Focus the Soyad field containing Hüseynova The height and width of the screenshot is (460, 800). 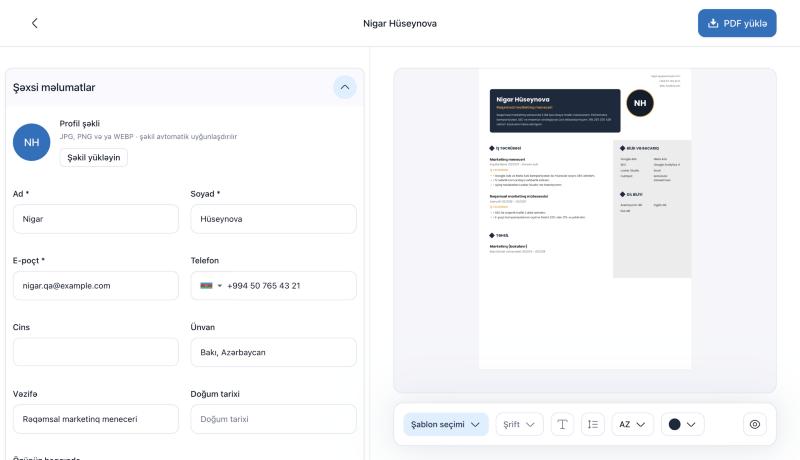(x=273, y=219)
